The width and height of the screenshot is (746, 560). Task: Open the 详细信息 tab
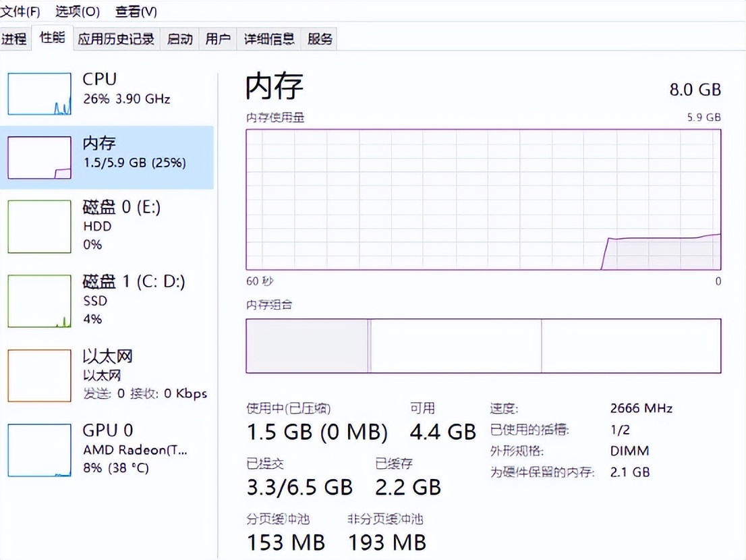[269, 39]
